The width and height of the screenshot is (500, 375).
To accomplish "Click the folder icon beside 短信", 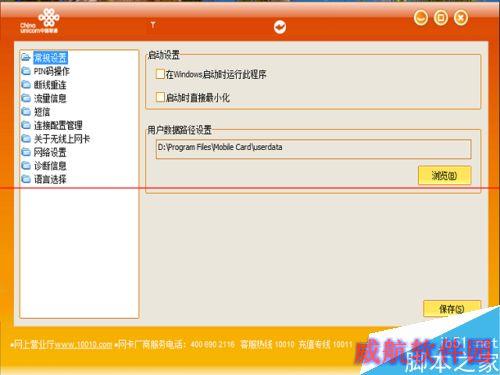I will [x=26, y=112].
